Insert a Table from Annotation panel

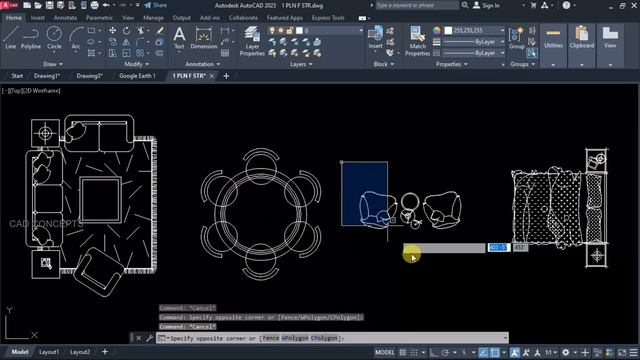click(x=225, y=53)
